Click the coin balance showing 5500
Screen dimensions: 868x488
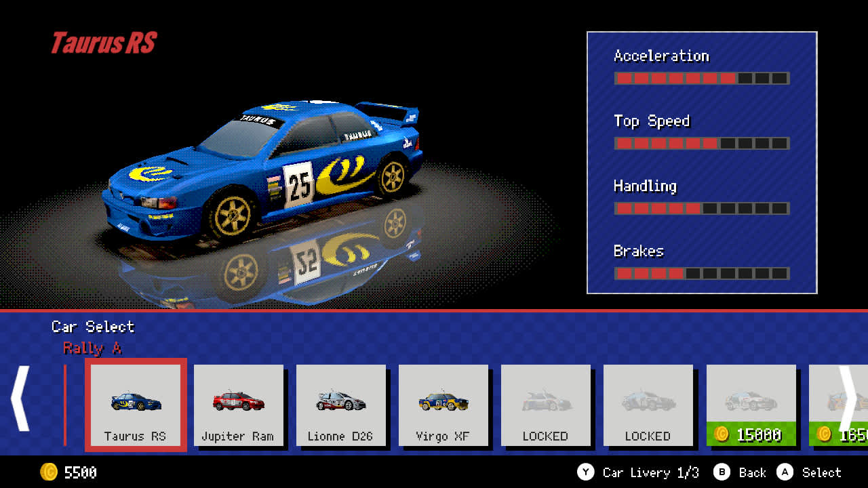[64, 472]
